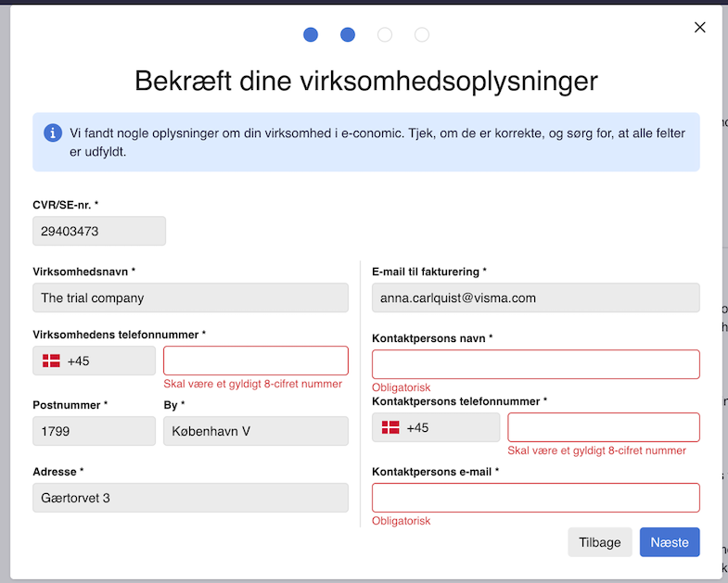The width and height of the screenshot is (728, 583).
Task: Focus the Kontaktpersons telefonnummer number input
Action: pyautogui.click(x=604, y=427)
